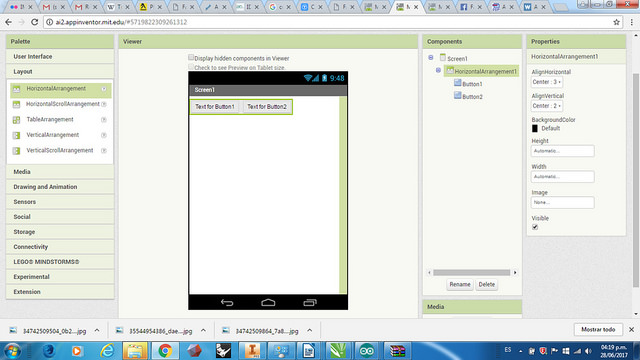Image resolution: width=640 pixels, height=360 pixels.
Task: Pick the HorizontalScrollArrangement palette icon
Action: (x=16, y=104)
